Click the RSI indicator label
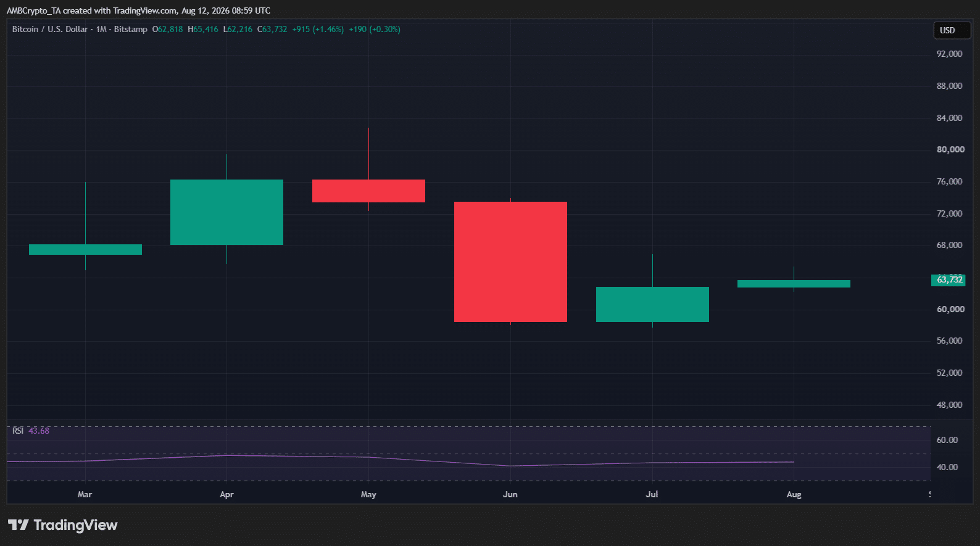 [18, 431]
